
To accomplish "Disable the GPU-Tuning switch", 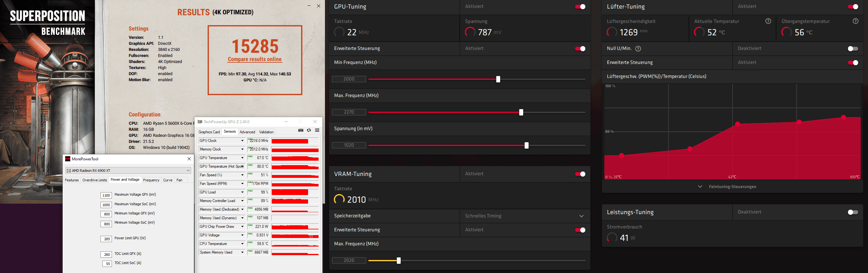I will coord(580,7).
